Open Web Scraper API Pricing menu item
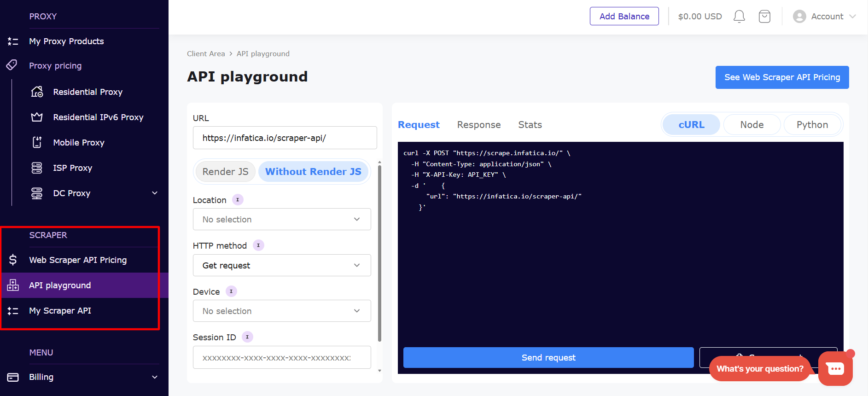The image size is (868, 396). [x=78, y=260]
